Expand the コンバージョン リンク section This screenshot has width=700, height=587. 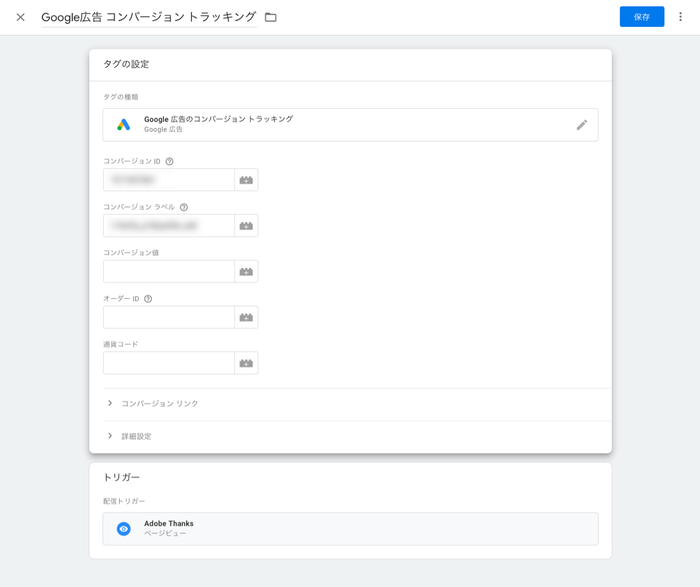click(x=160, y=404)
